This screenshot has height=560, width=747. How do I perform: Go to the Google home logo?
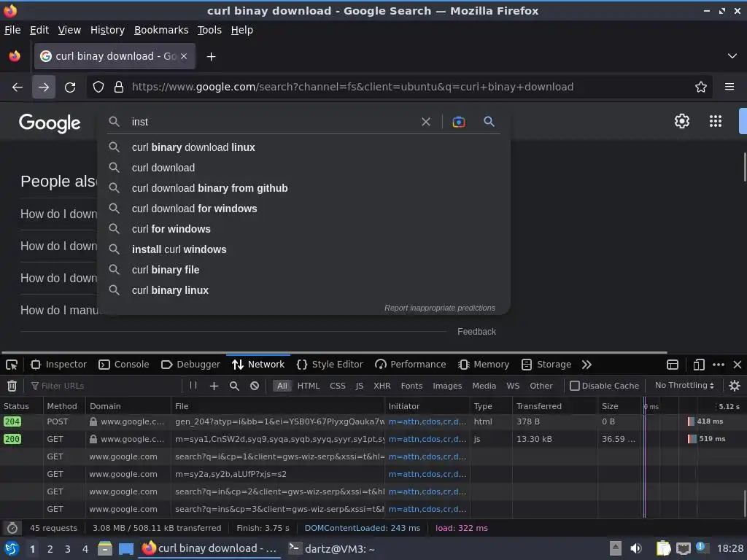50,123
